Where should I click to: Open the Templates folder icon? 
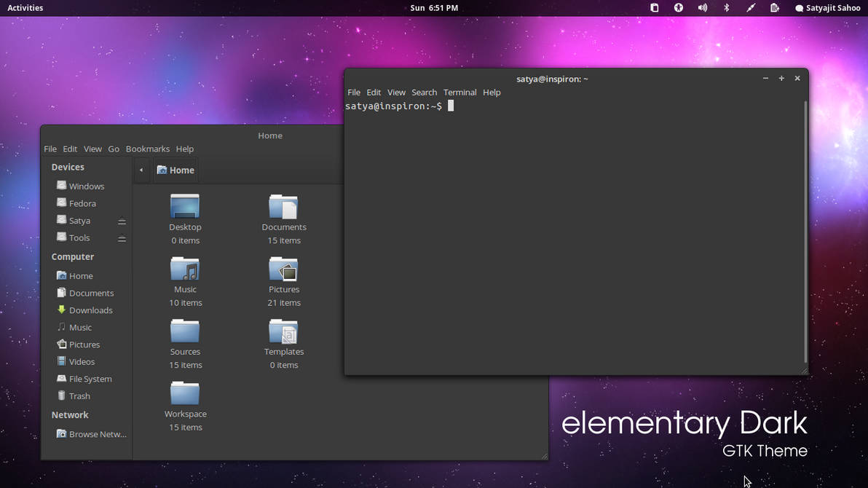(283, 331)
